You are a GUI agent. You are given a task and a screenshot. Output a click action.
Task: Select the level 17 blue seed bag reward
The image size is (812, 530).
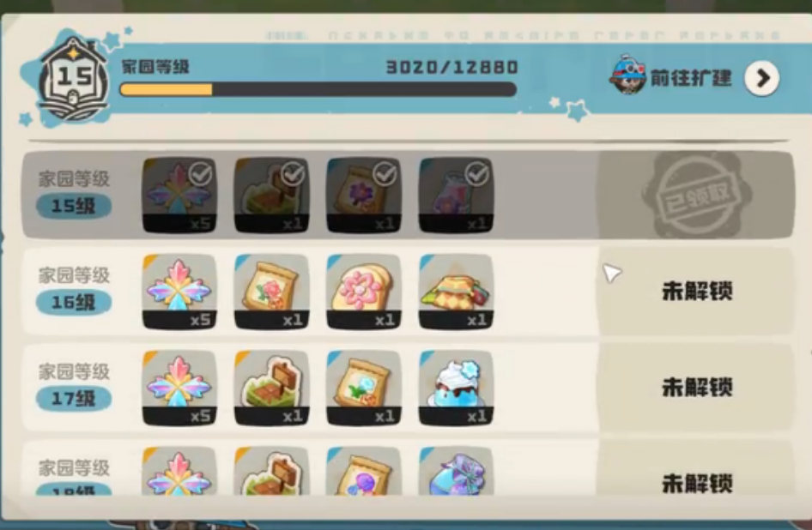click(364, 388)
